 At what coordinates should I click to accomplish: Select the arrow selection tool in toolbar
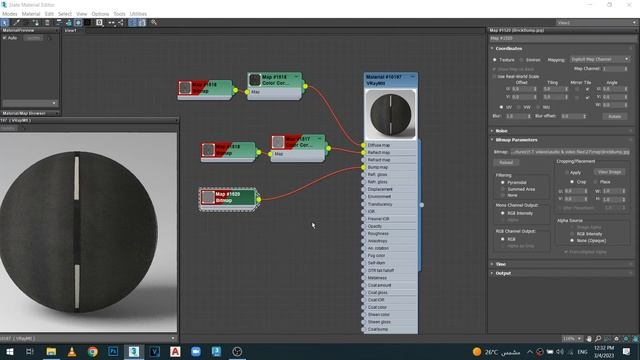click(x=4, y=23)
